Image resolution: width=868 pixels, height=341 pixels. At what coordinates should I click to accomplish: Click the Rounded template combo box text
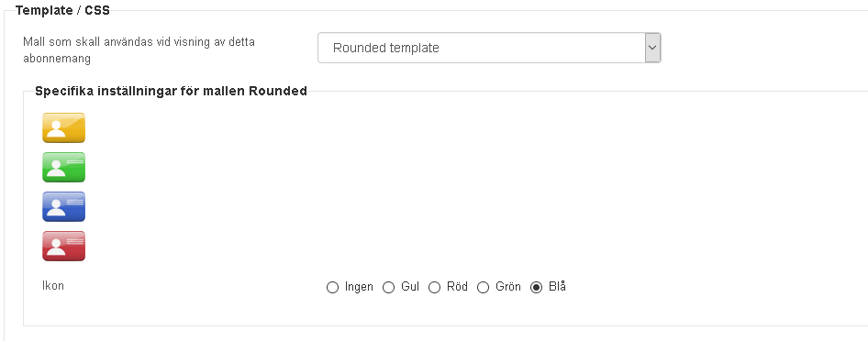tap(386, 48)
